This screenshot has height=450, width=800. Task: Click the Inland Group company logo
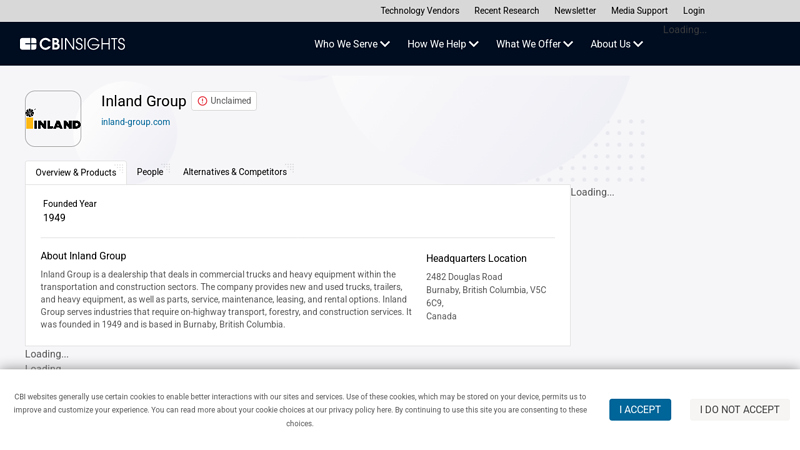tap(53, 119)
